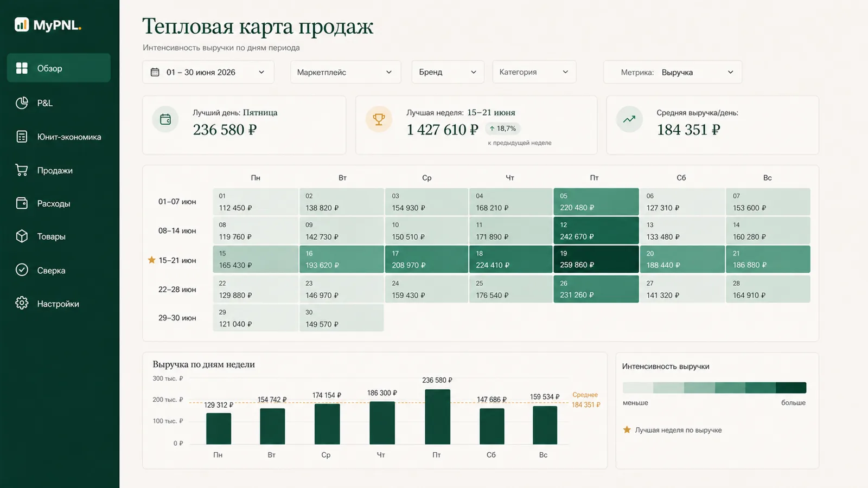The height and width of the screenshot is (488, 868).
Task: Click the 184 351 ₽ average revenue value
Action: pos(688,130)
